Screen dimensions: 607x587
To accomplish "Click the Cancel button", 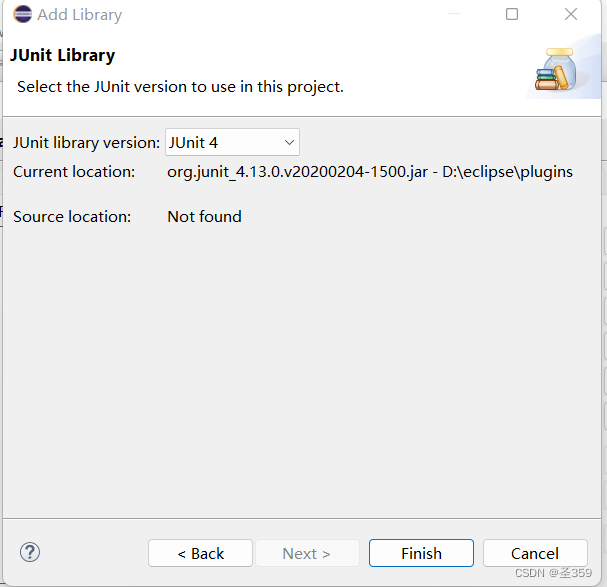I will tap(535, 553).
